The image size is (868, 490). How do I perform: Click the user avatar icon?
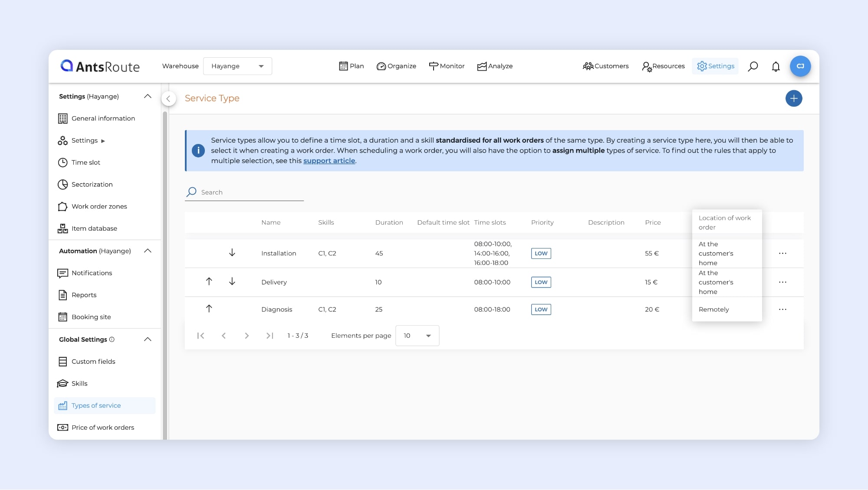(800, 66)
